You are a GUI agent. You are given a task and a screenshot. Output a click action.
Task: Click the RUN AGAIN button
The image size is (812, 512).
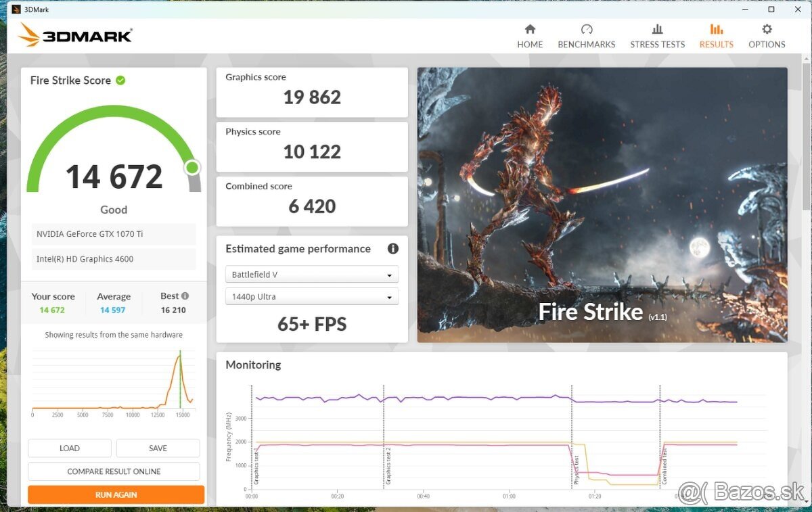click(116, 494)
